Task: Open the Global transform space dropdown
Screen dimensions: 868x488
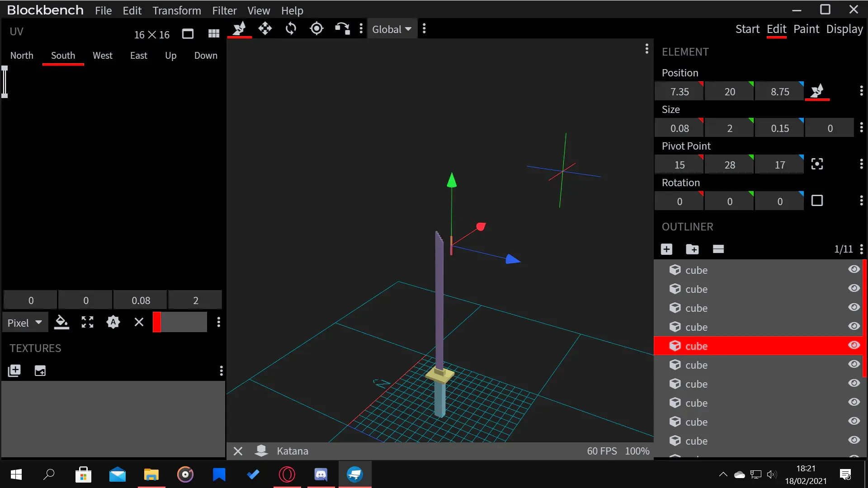Action: click(x=392, y=29)
